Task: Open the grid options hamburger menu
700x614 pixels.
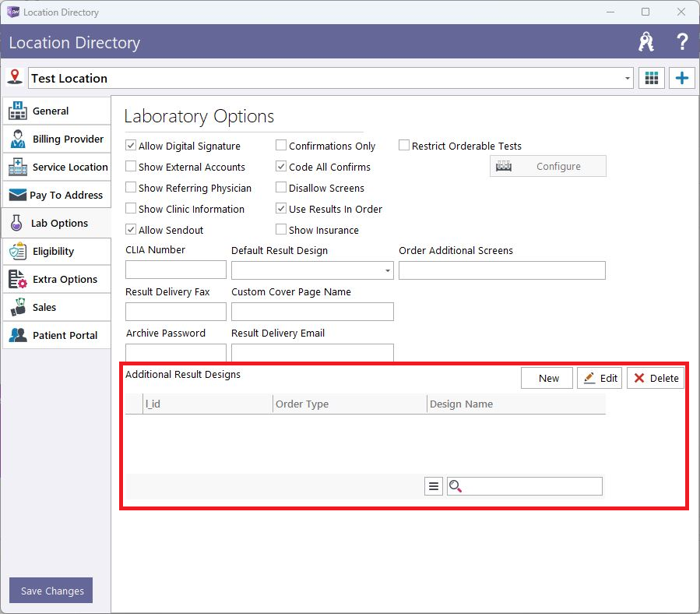Action: pyautogui.click(x=434, y=486)
